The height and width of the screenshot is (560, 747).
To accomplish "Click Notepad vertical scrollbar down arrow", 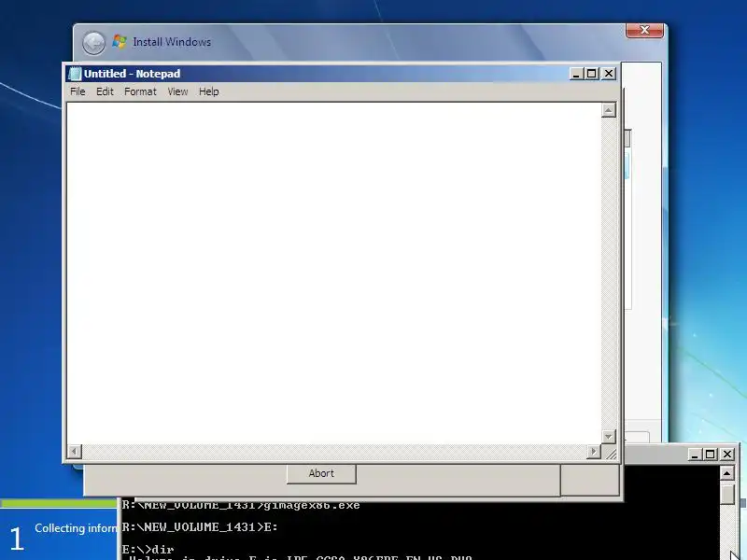I will [x=609, y=436].
